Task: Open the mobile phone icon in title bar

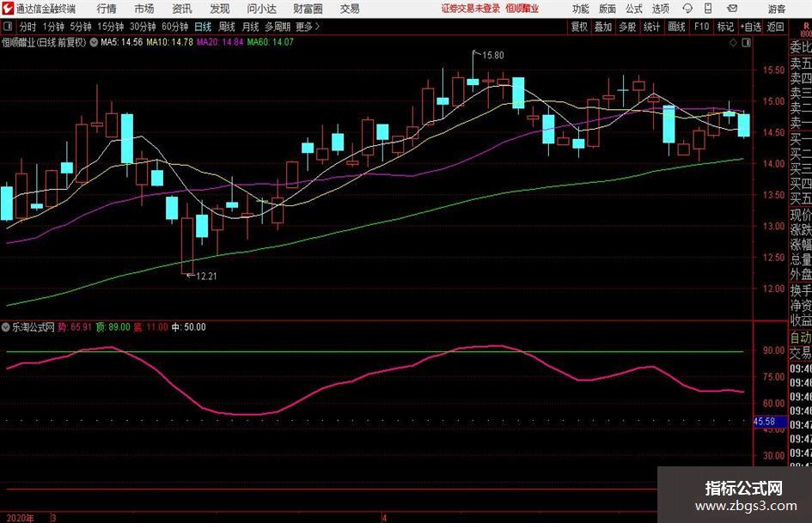Action: pyautogui.click(x=708, y=9)
